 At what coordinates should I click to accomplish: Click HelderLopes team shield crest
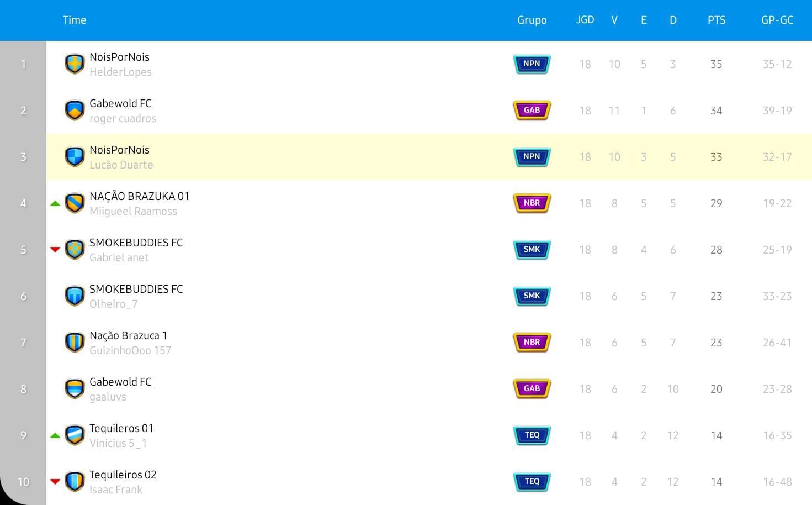(x=75, y=64)
